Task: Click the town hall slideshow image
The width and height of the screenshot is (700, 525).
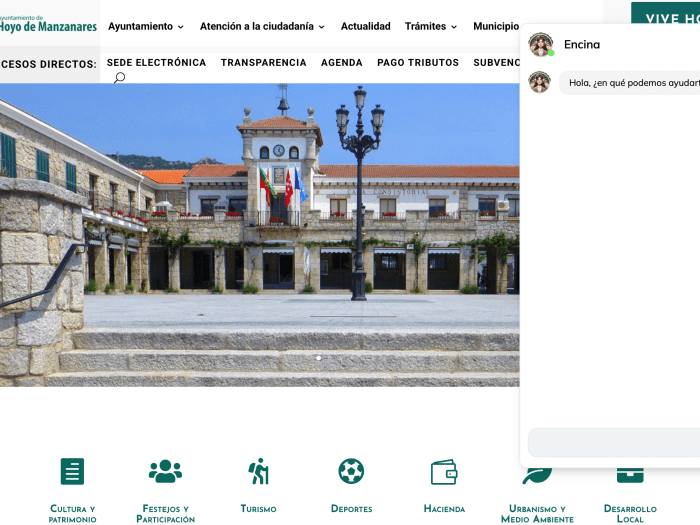Action: 259,235
